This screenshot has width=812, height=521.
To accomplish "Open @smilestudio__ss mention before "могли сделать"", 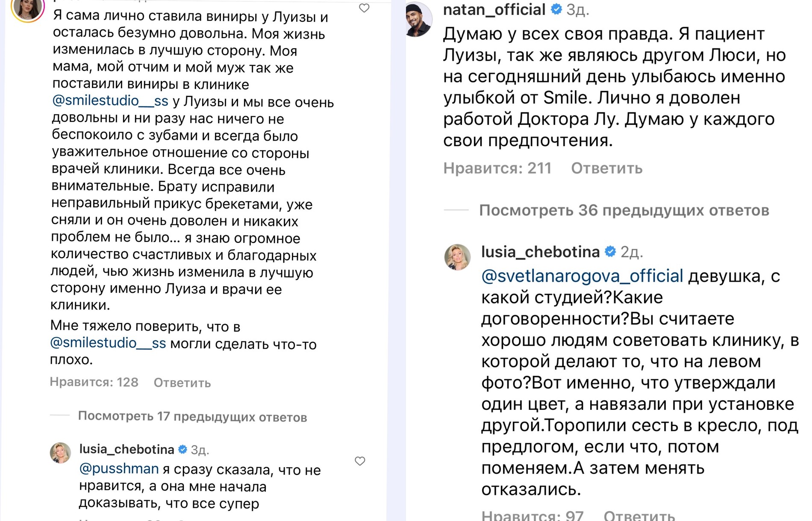I will pyautogui.click(x=108, y=343).
